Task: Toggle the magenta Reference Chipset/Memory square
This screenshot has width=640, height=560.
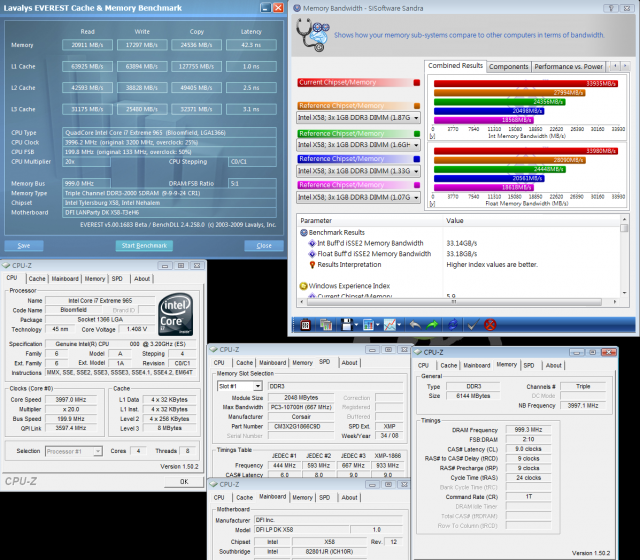Action: click(417, 185)
